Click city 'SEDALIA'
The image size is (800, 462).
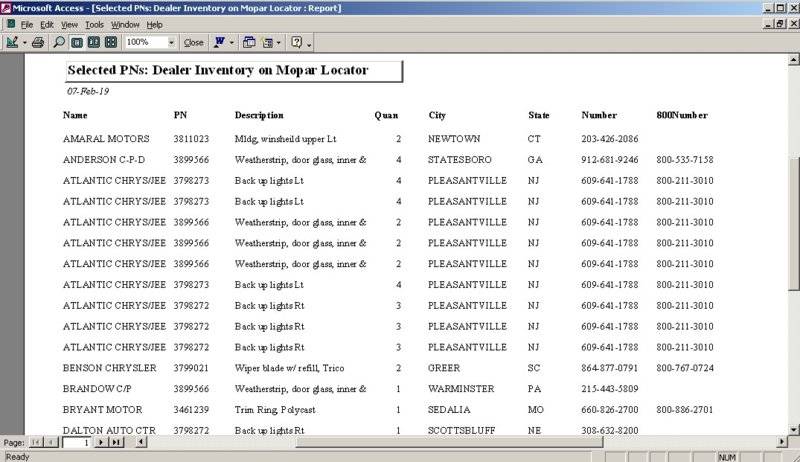[x=449, y=409]
